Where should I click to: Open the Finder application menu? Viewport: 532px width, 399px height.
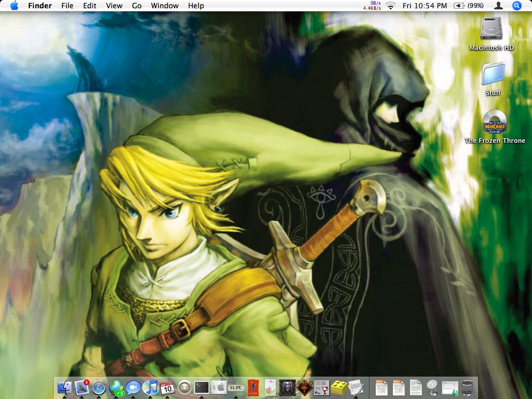(x=40, y=5)
